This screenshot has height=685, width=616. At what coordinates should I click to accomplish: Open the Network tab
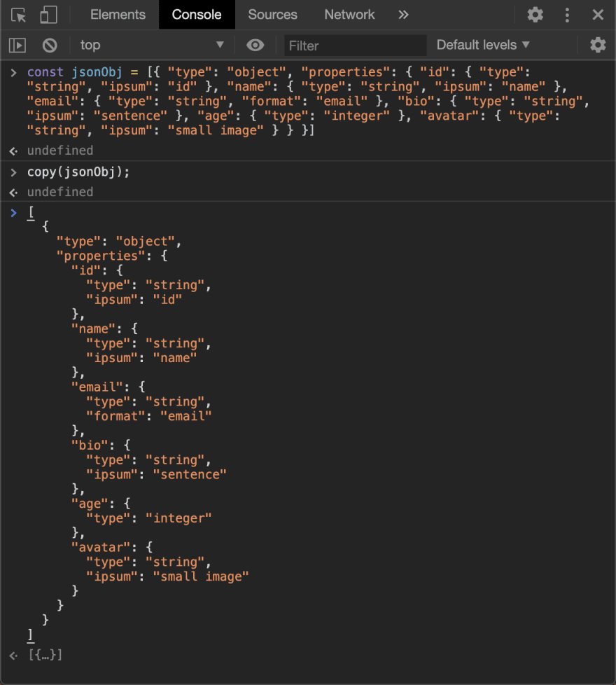[x=349, y=15]
